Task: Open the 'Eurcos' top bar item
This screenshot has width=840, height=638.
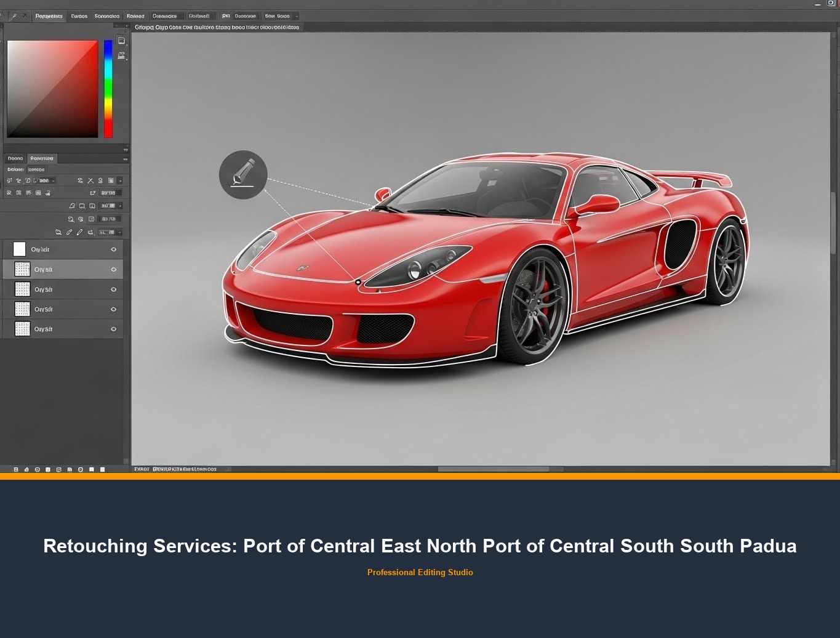Action: (79, 16)
